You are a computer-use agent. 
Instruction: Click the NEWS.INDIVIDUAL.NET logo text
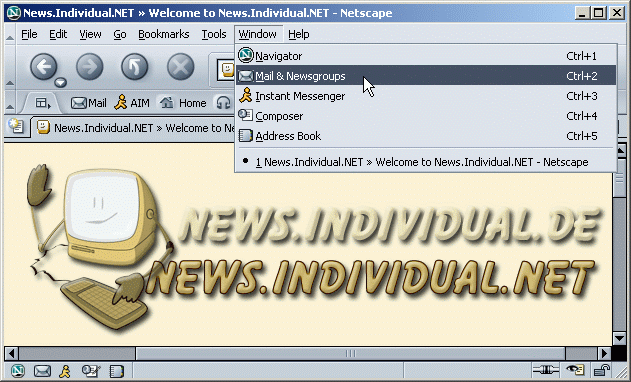pyautogui.click(x=371, y=278)
